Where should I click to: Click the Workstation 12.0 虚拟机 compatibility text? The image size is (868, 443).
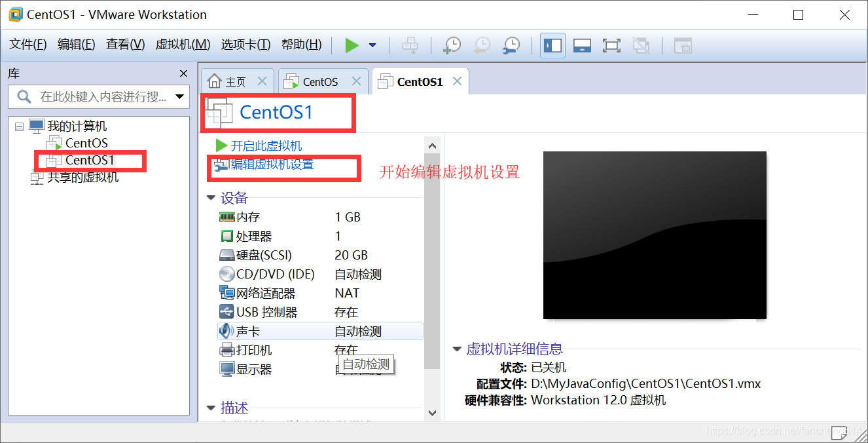[598, 400]
